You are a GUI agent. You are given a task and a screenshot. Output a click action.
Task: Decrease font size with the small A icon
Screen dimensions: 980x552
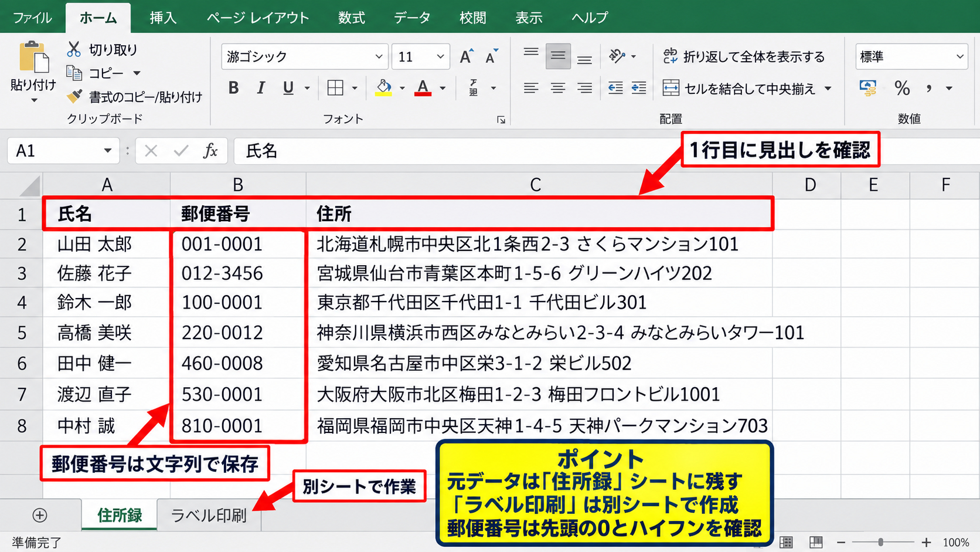click(x=492, y=56)
